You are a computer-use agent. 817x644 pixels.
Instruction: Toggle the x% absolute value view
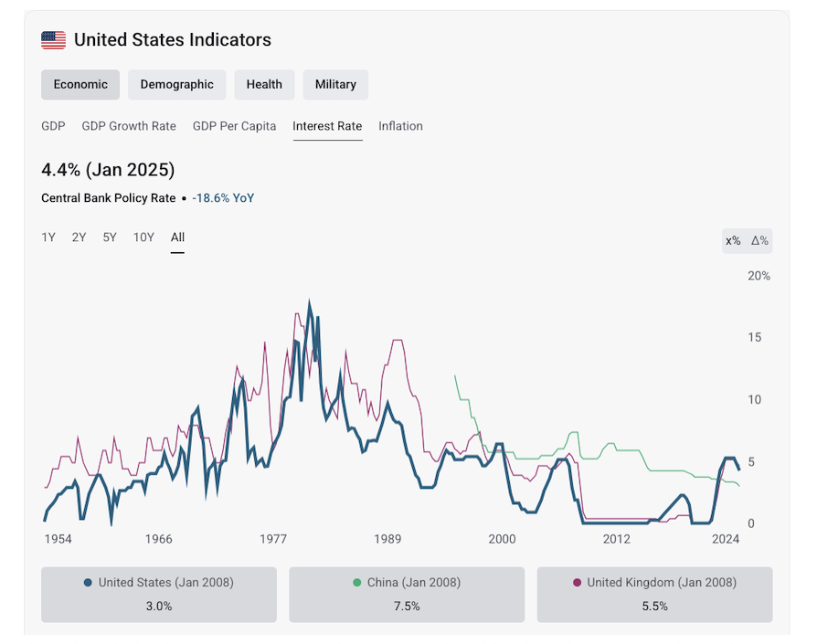click(733, 240)
